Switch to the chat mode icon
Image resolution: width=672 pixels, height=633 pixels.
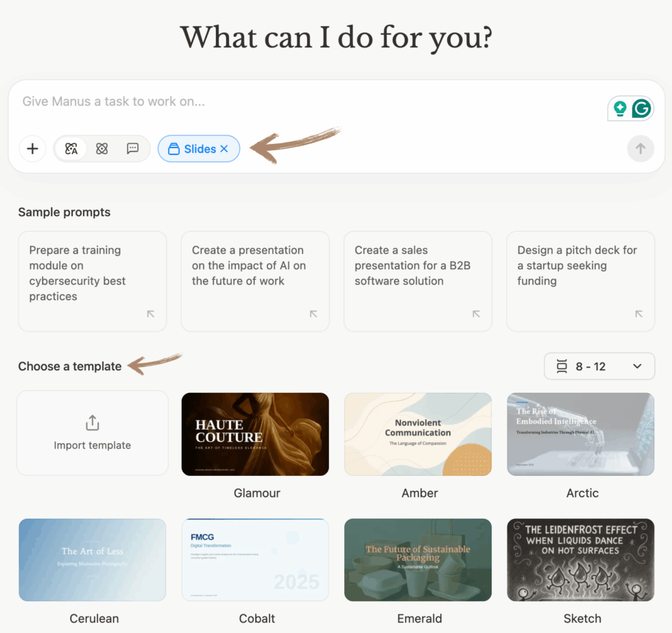point(133,149)
